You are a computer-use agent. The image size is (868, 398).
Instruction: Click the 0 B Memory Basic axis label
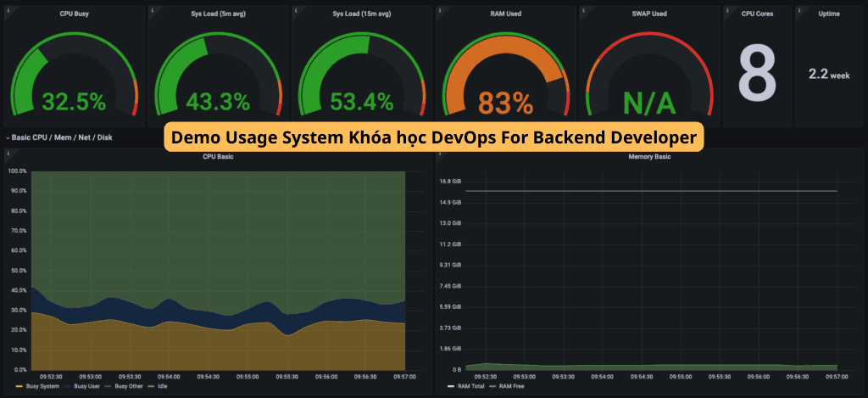coord(457,369)
